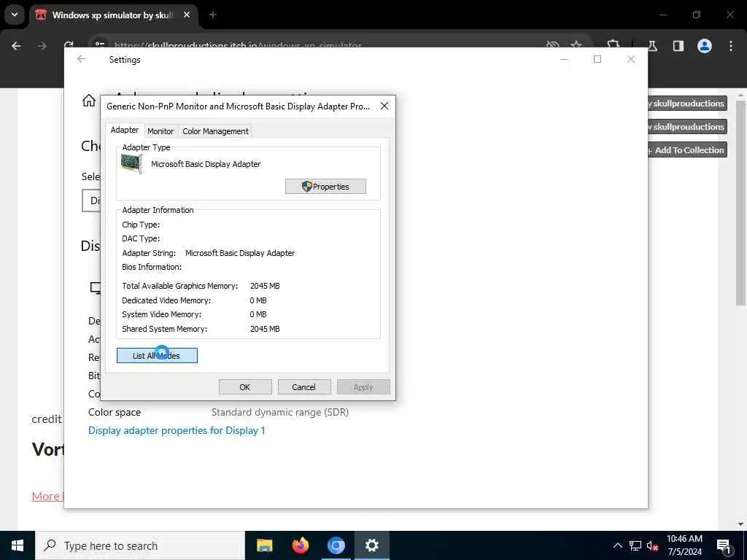This screenshot has height=560, width=747.
Task: Click the browser page vertical scrollbar
Action: (x=740, y=203)
